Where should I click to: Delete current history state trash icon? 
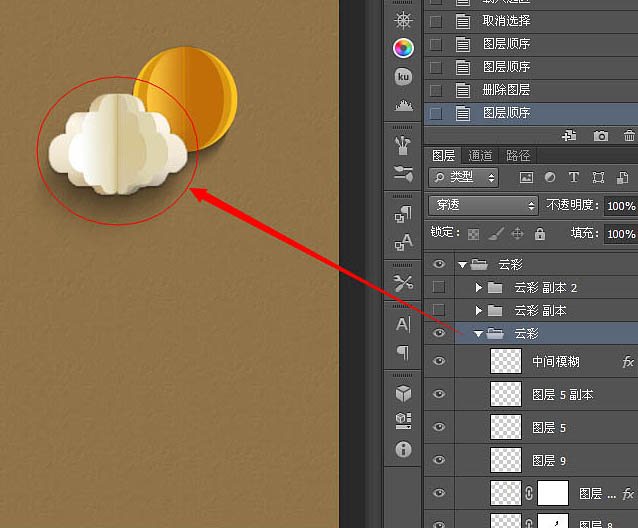(x=629, y=135)
